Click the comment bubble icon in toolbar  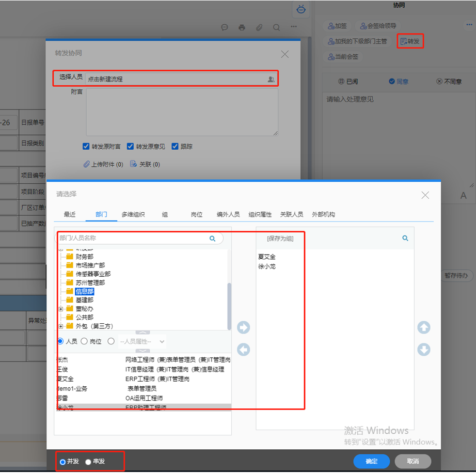point(225,27)
